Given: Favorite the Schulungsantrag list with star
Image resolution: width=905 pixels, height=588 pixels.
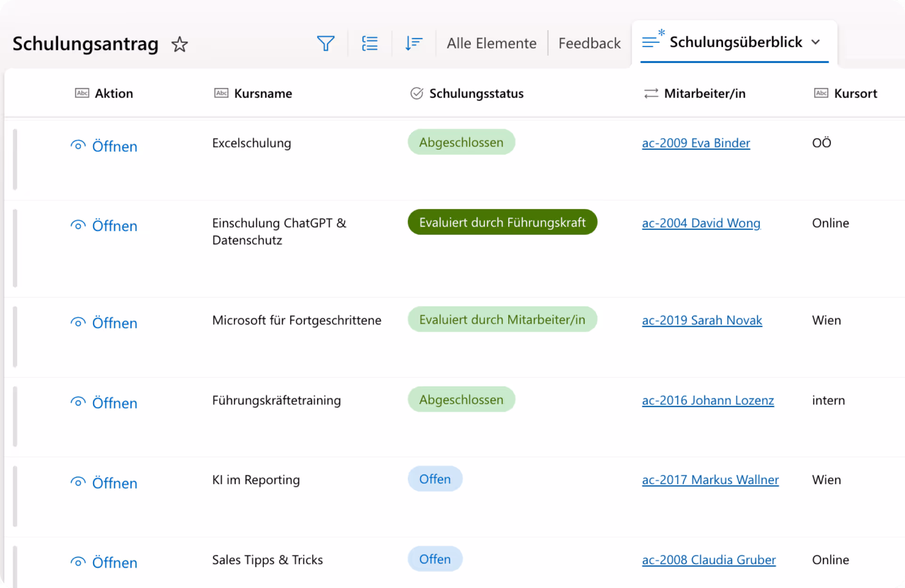Looking at the screenshot, I should coord(180,44).
